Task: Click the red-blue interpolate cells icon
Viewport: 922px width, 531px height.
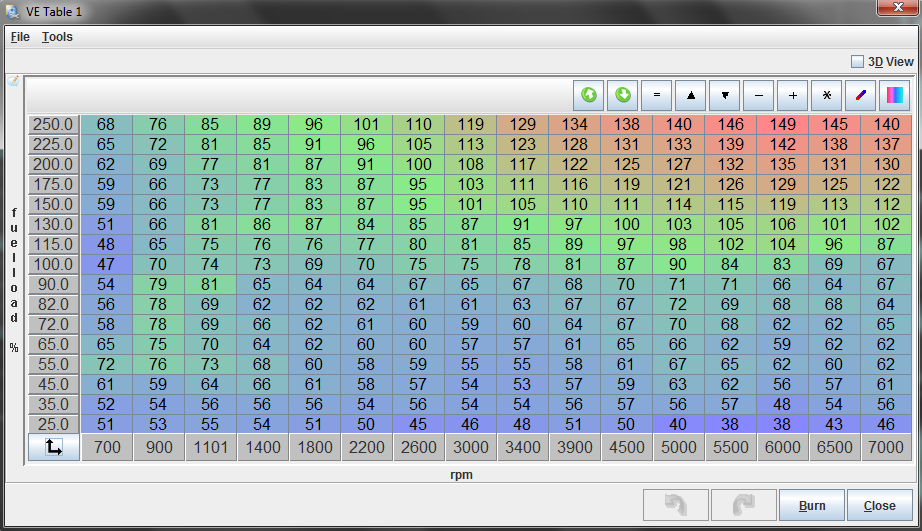Action: (861, 95)
